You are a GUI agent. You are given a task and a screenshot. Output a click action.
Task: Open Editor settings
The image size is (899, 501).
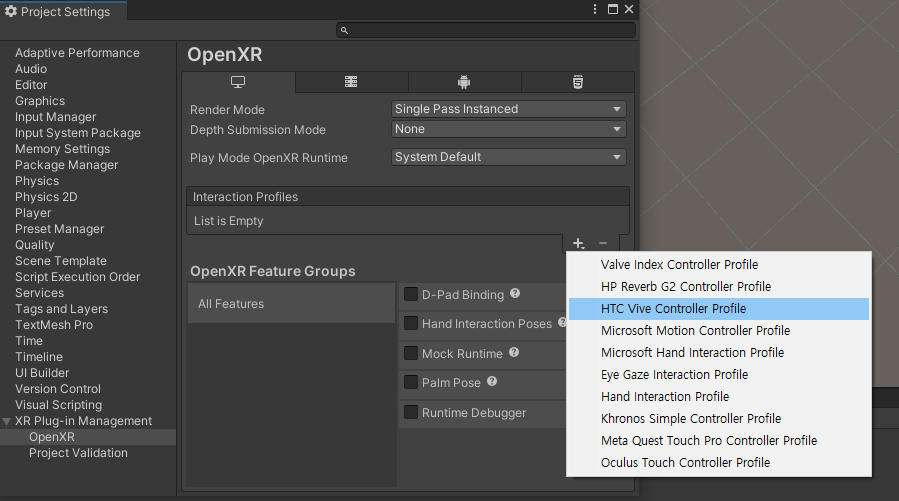(31, 85)
